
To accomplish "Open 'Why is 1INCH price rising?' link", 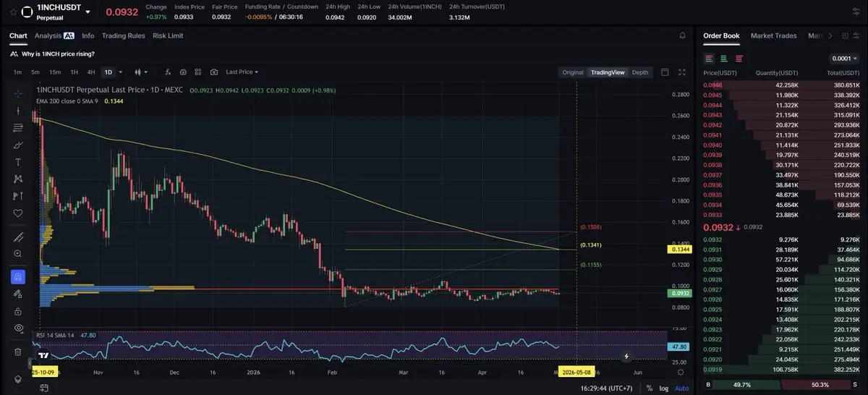I will (x=57, y=54).
